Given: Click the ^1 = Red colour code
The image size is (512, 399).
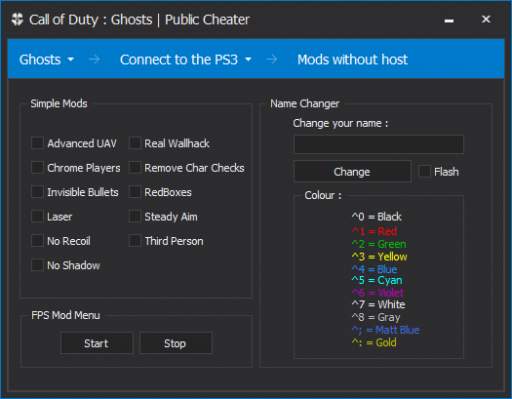Looking at the screenshot, I should [374, 231].
